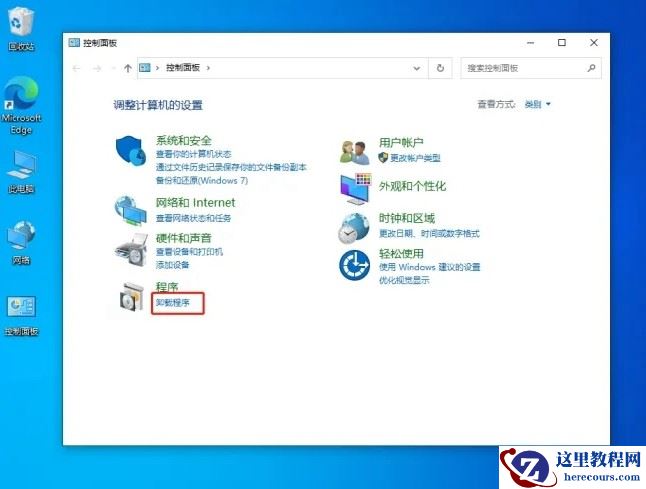Image resolution: width=646 pixels, height=489 pixels.
Task: Expand chevron before 控制面板 in breadcrumb
Action: click(x=157, y=68)
